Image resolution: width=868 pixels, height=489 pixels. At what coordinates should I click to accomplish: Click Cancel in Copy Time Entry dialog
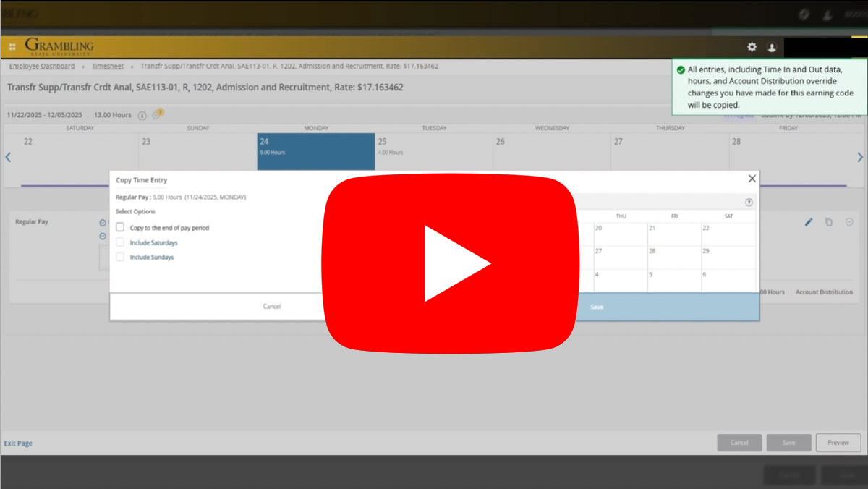click(272, 307)
